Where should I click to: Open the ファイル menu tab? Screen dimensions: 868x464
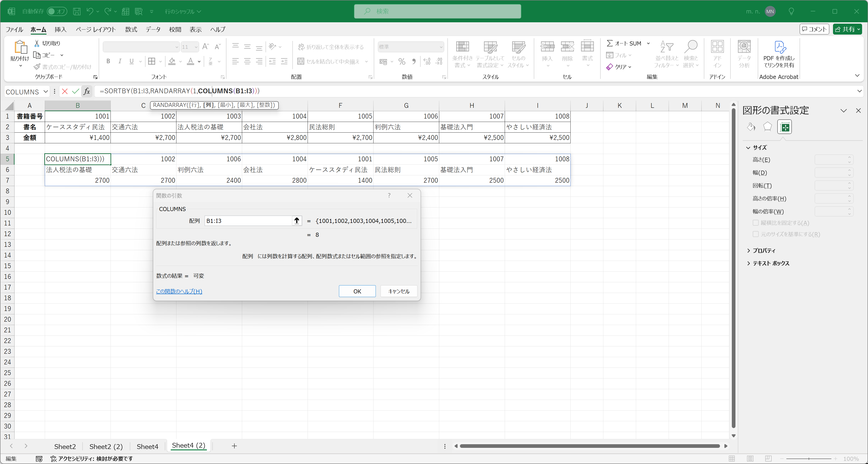14,29
